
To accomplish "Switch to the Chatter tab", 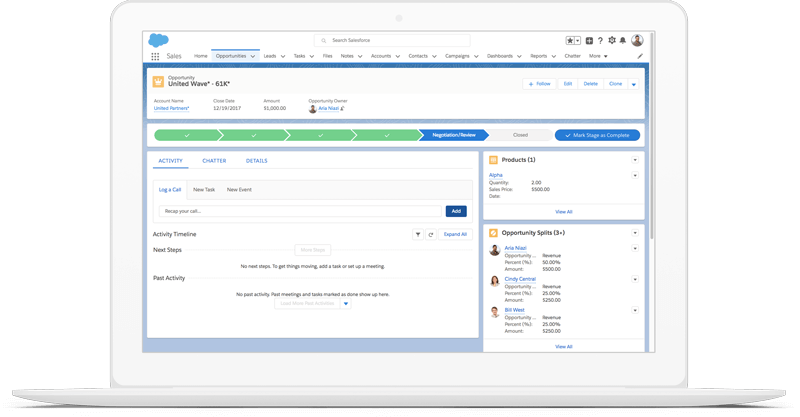I will click(214, 160).
